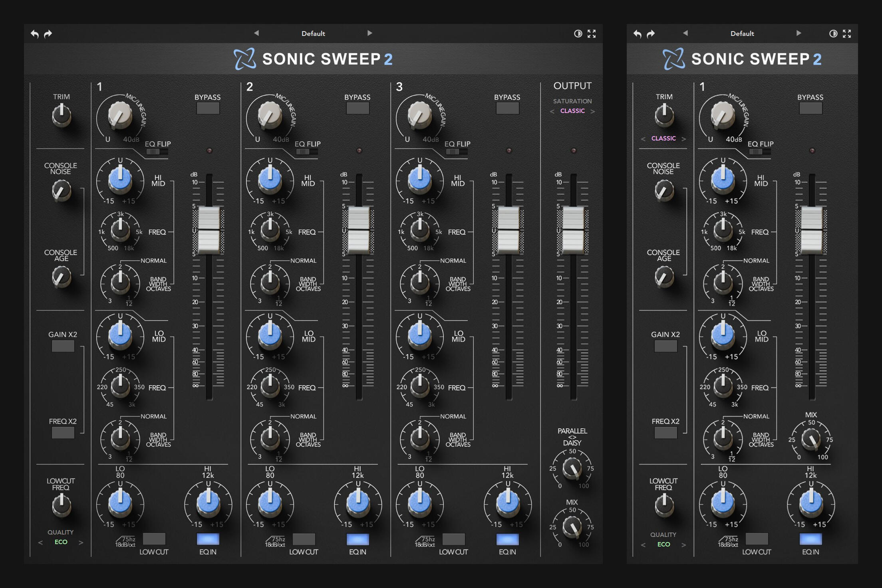Viewport: 882px width, 588px height.
Task: Click CLASSIC saturation label in Output section
Action: pyautogui.click(x=572, y=111)
